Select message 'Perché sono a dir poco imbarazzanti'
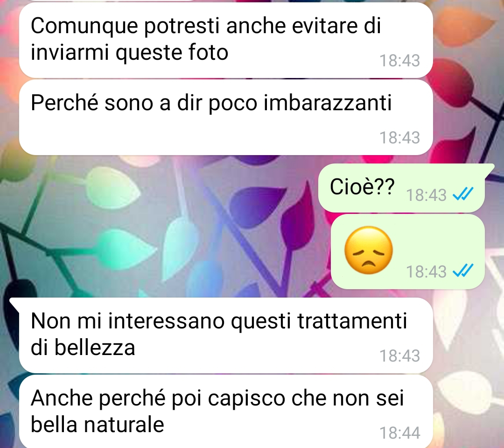The image size is (504, 448). pos(226,117)
